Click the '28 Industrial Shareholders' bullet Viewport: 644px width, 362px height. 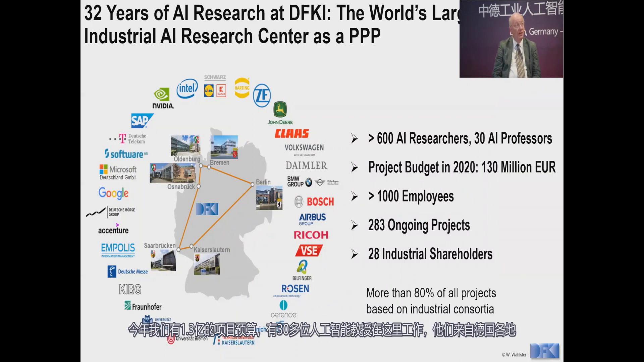[x=430, y=254]
